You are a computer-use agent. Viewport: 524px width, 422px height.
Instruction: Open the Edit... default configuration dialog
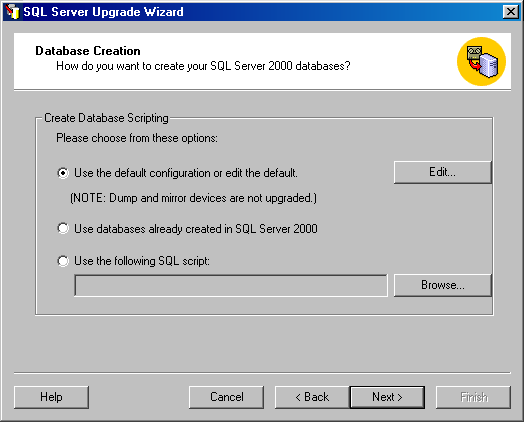pyautogui.click(x=443, y=172)
